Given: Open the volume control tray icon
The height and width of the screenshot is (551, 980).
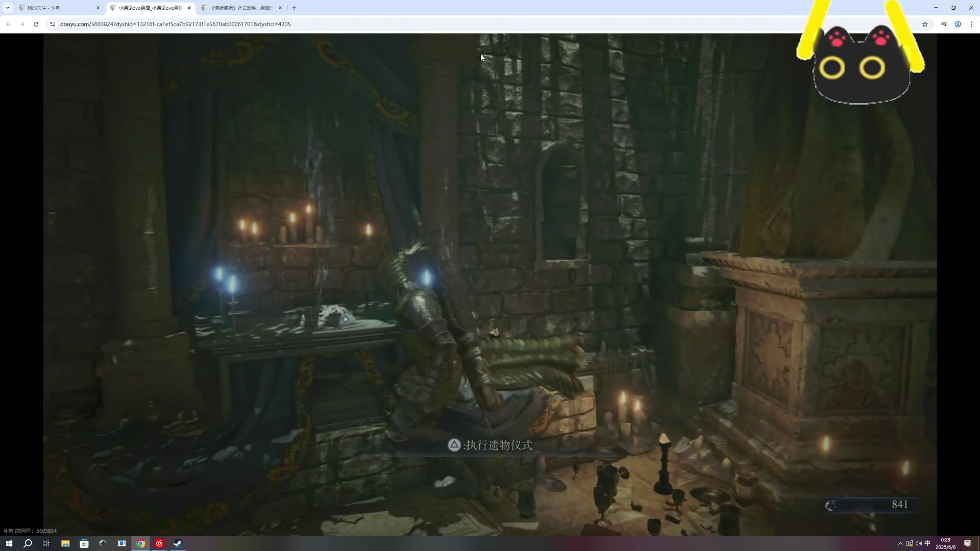Looking at the screenshot, I should (x=919, y=543).
